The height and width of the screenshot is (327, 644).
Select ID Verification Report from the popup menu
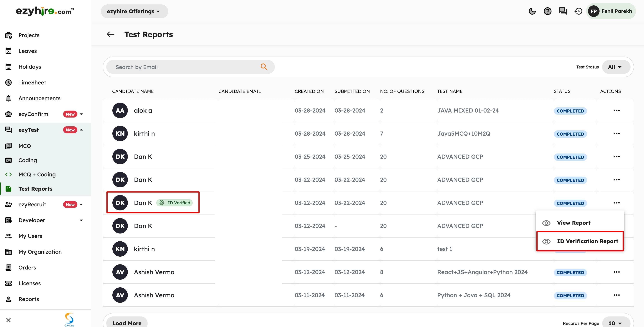tap(580, 241)
